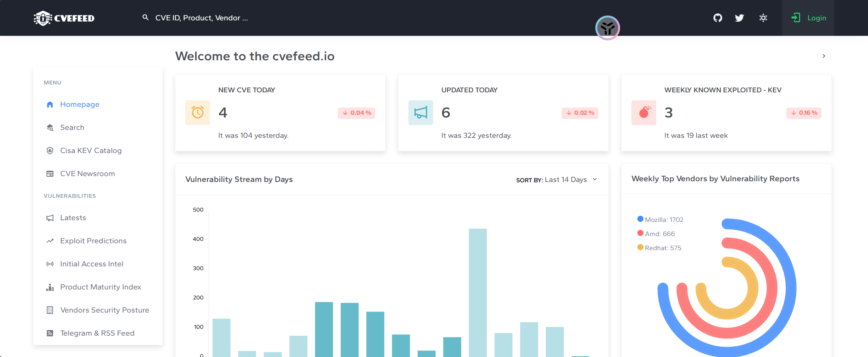Click the search magnifier icon
This screenshot has width=868, height=357.
click(x=145, y=18)
